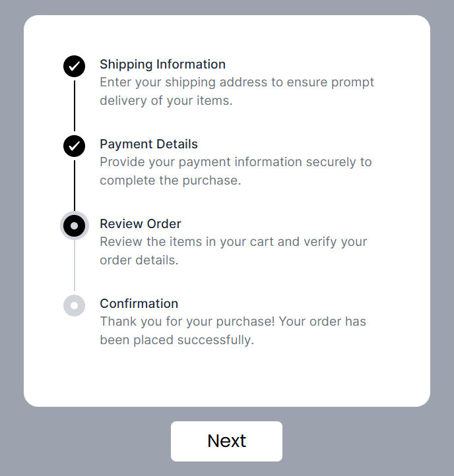Click the black connector line below Payment Details
The width and height of the screenshot is (454, 476).
(75, 185)
